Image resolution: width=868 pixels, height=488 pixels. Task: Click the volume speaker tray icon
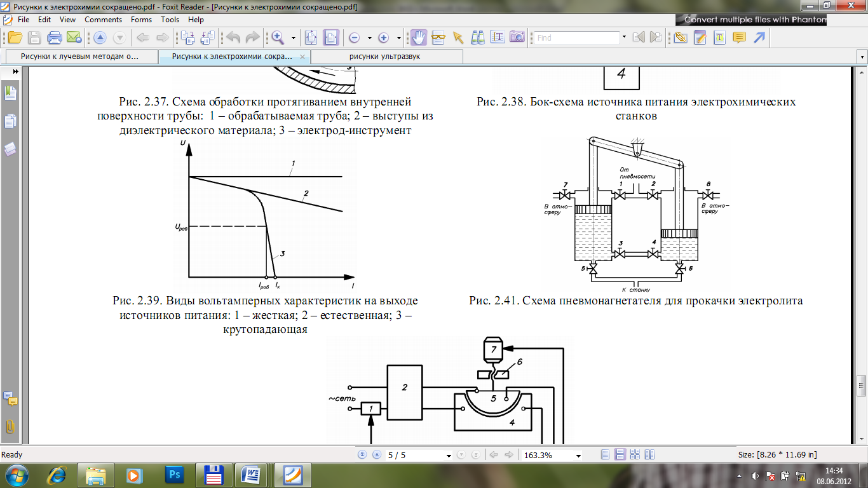click(756, 475)
